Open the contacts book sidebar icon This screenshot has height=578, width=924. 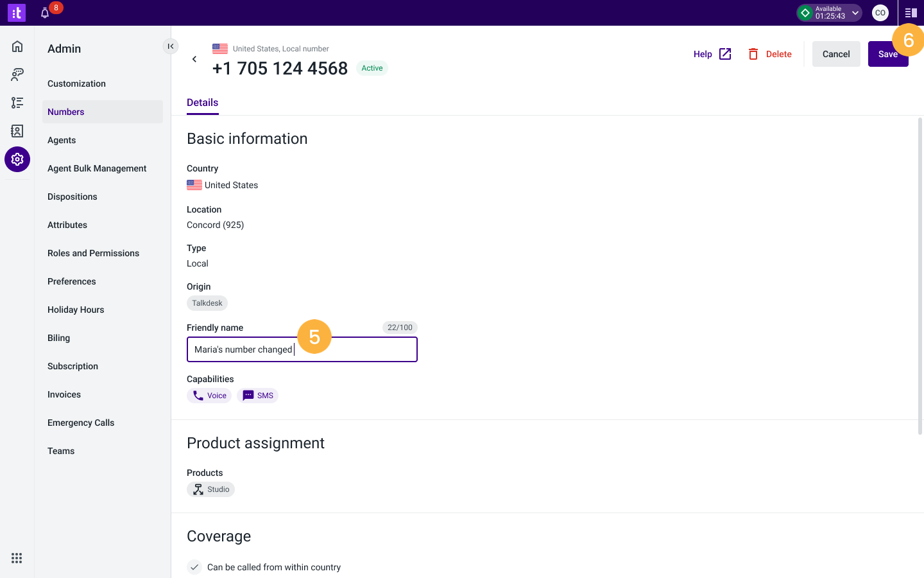coord(17,131)
